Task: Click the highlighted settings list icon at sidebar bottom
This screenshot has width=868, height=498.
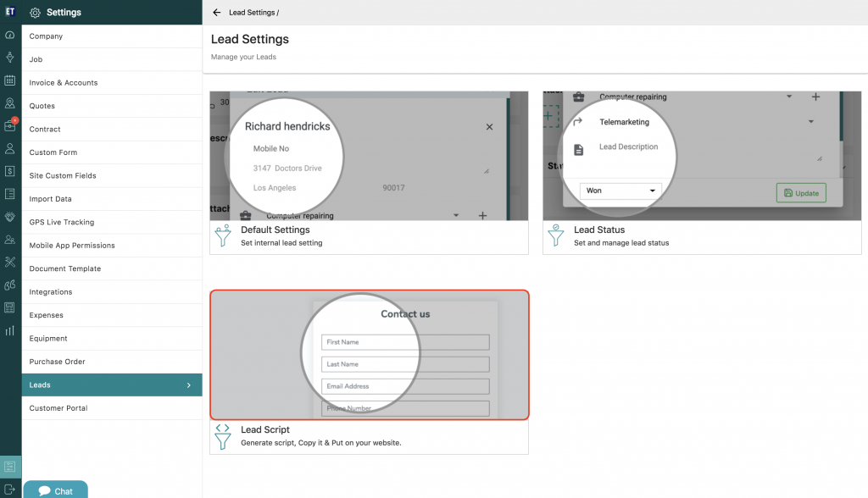Action: pyautogui.click(x=10, y=467)
